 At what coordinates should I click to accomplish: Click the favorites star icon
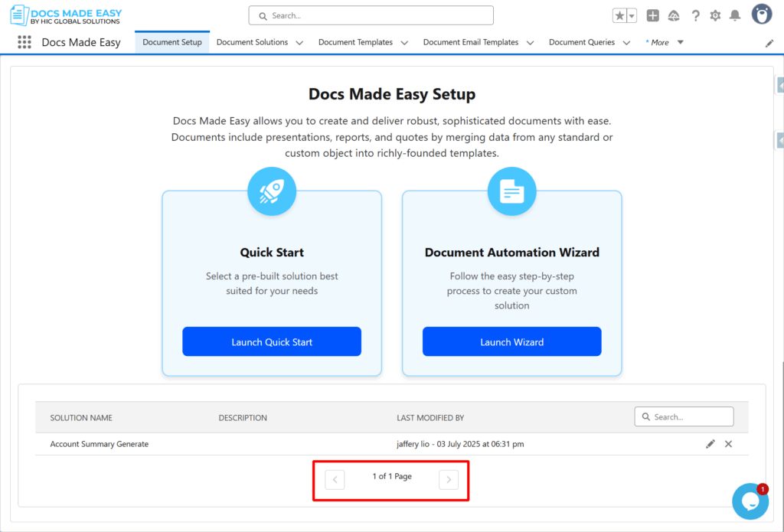619,15
